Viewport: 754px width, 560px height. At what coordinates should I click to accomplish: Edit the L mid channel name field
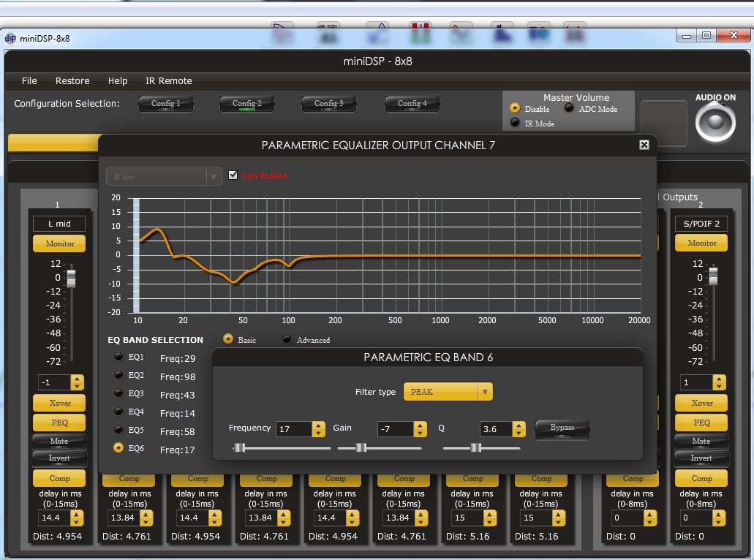(59, 224)
